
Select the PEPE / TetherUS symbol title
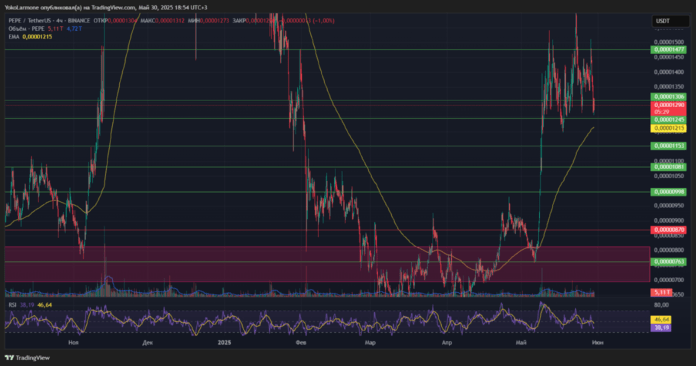49,20
